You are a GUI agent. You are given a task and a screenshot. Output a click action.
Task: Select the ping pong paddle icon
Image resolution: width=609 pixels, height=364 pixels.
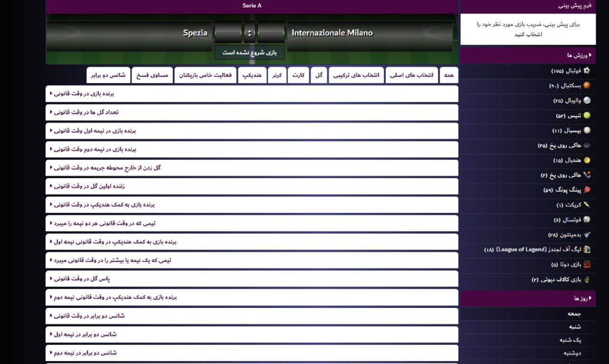tap(587, 190)
